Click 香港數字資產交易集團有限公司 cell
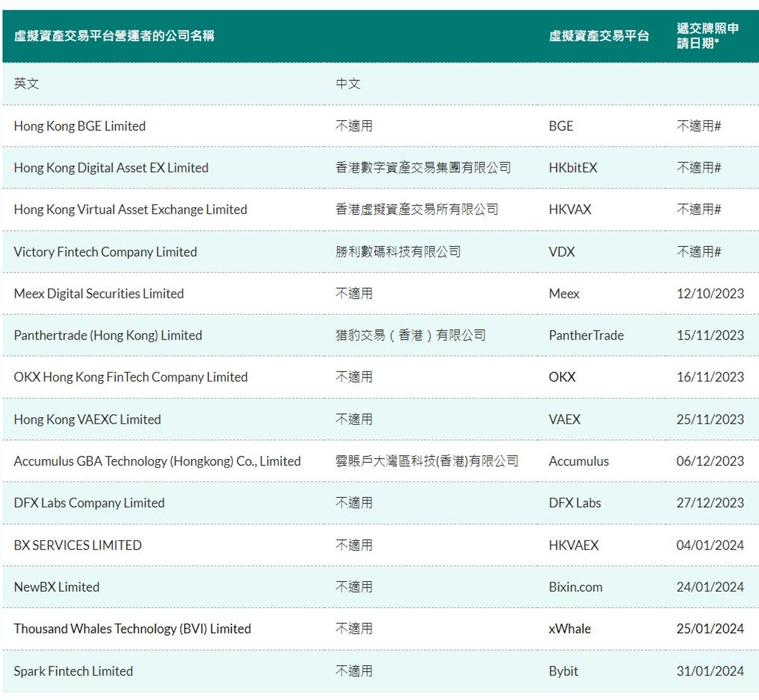This screenshot has height=700, width=759. (x=423, y=168)
